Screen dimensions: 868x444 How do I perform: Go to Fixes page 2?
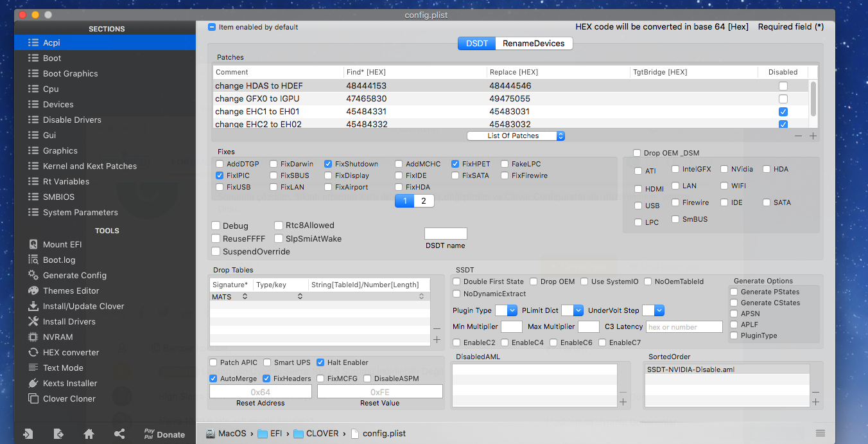click(x=423, y=201)
